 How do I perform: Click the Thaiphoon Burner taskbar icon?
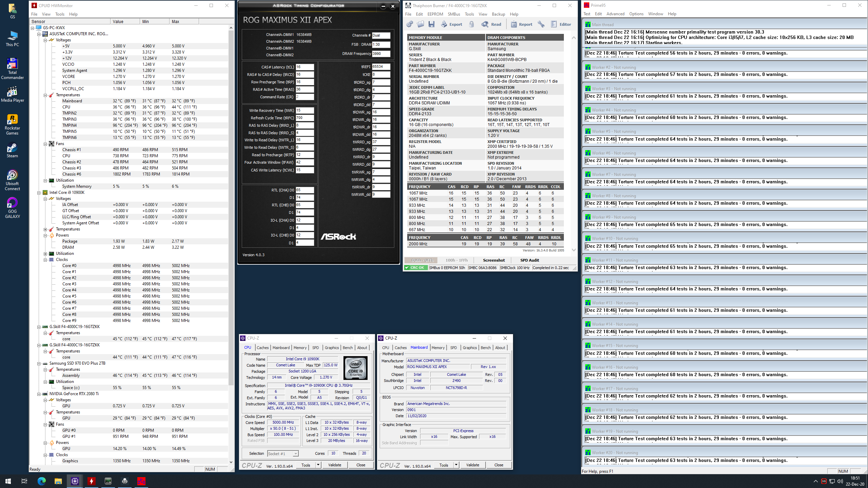[125, 481]
